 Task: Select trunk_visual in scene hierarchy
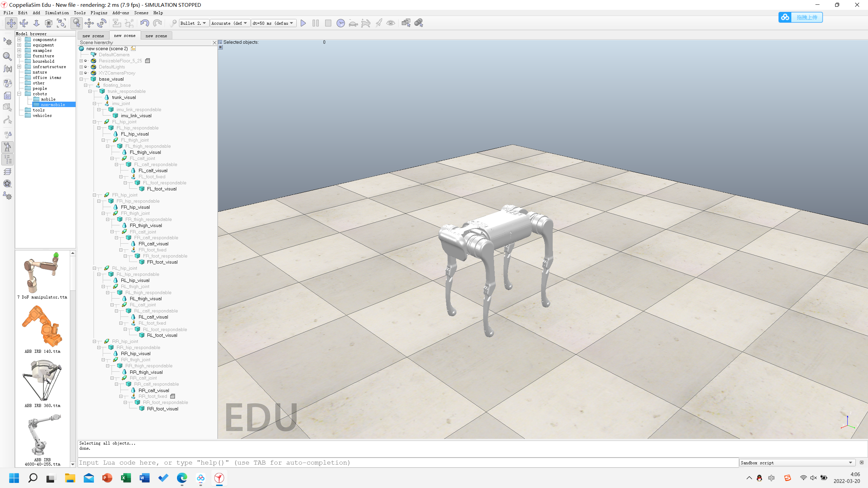(x=124, y=98)
